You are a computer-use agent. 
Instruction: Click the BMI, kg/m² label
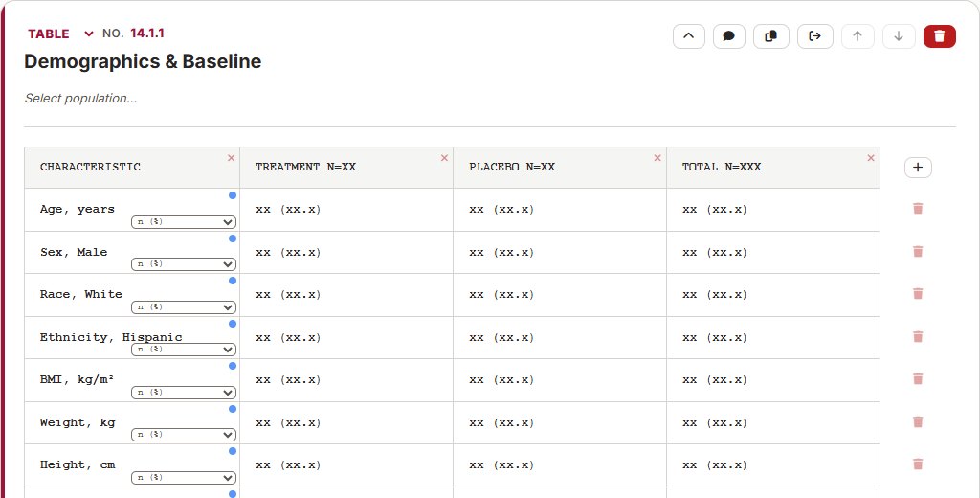click(x=77, y=379)
